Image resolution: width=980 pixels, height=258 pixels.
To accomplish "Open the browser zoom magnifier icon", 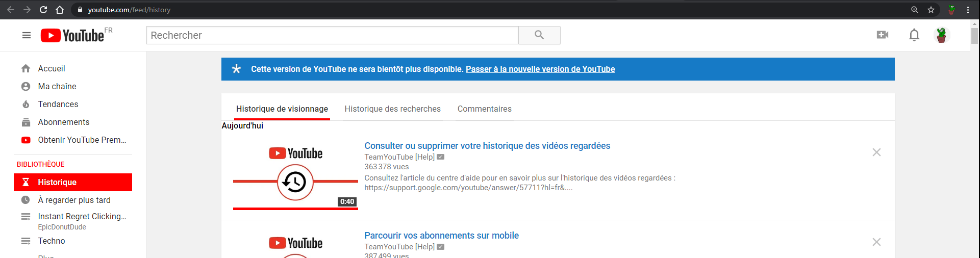I will click(x=915, y=10).
